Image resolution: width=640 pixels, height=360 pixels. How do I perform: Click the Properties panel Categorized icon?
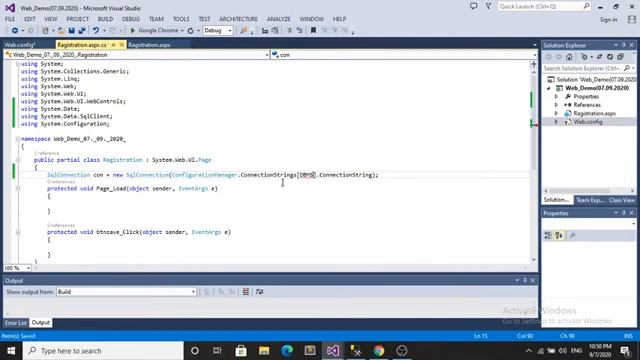(548, 236)
